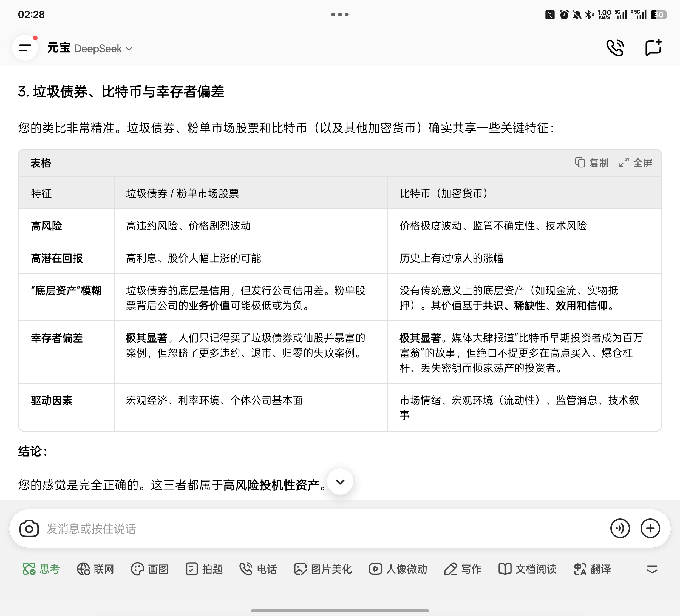Activate voice input button
680x616 pixels.
(620, 528)
